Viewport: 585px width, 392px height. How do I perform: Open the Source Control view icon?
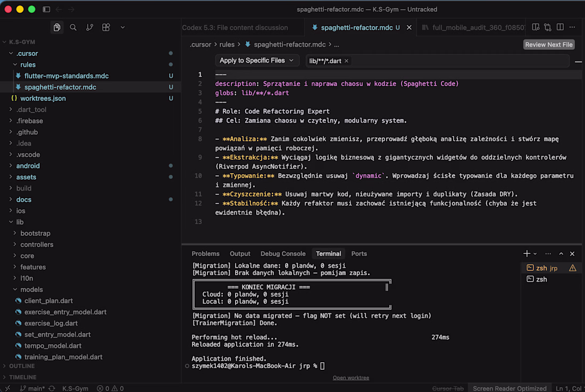coord(90,27)
